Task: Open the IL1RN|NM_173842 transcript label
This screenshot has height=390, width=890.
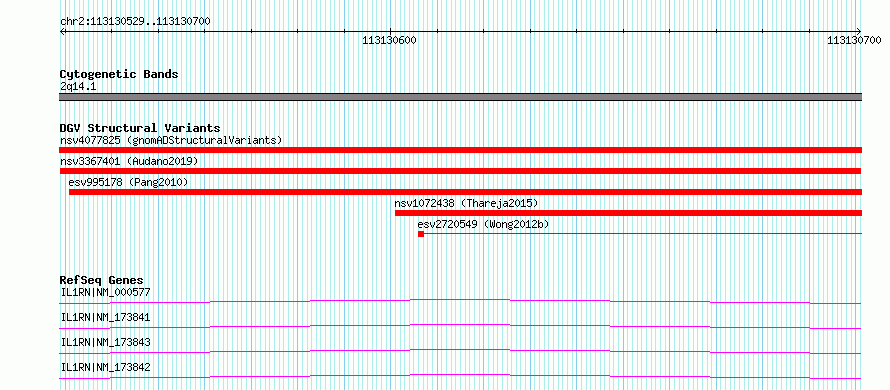Action: 106,367
